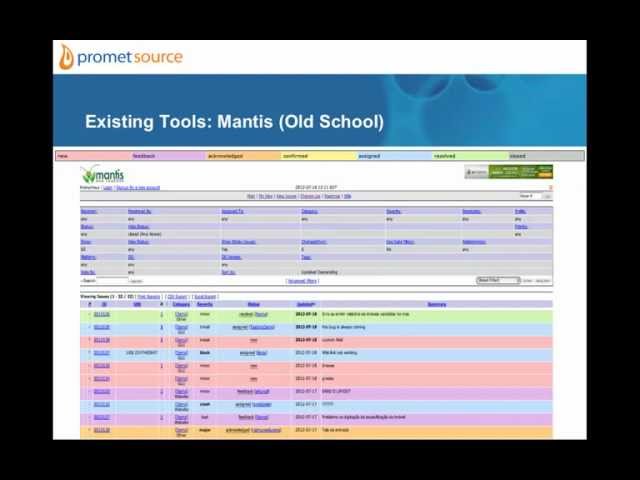Viewport: 640px width, 480px height.
Task: Click the Note By filter link
Action: click(88, 272)
